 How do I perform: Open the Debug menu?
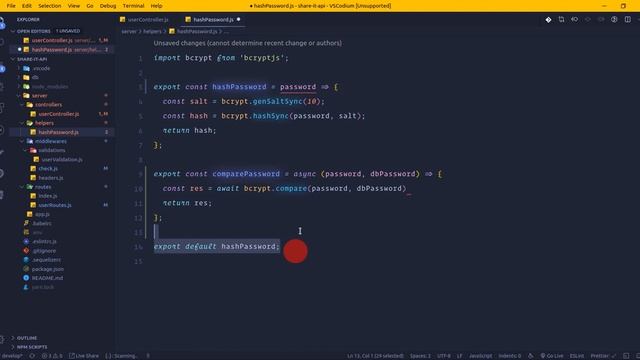click(108, 6)
